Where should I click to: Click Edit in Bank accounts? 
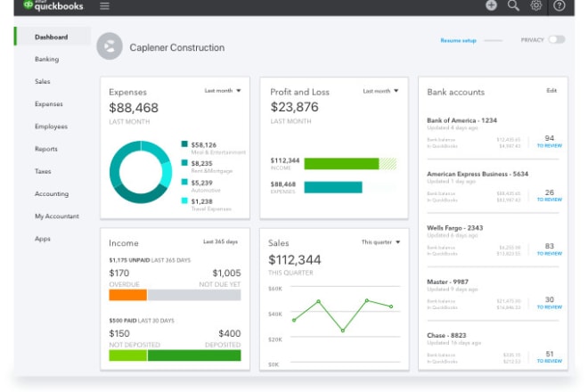pyautogui.click(x=551, y=91)
